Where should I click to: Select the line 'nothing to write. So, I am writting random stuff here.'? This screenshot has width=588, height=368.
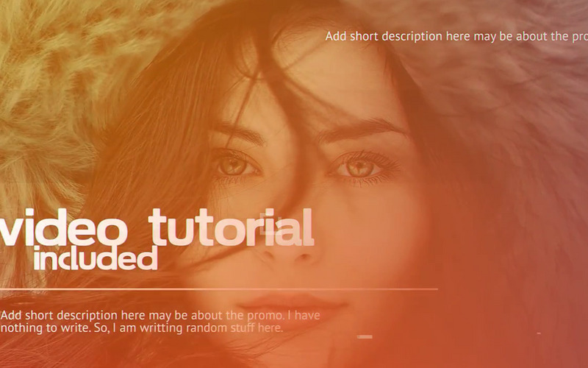(141, 328)
